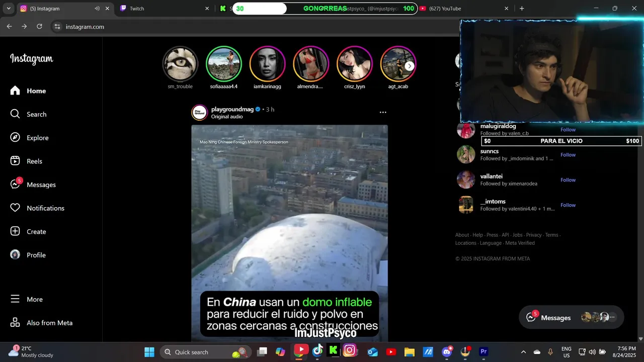Go forward in browser
The image size is (644, 362).
[24, 26]
